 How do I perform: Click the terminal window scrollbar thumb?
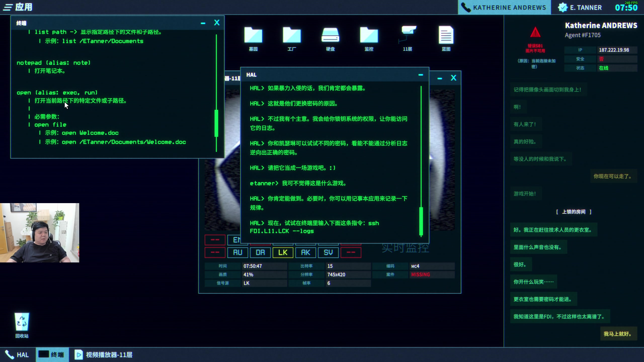pyautogui.click(x=216, y=123)
